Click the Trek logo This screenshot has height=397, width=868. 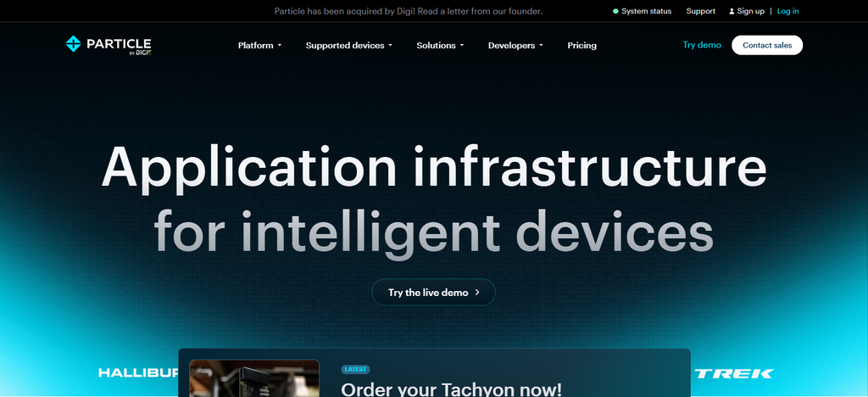[x=734, y=373]
